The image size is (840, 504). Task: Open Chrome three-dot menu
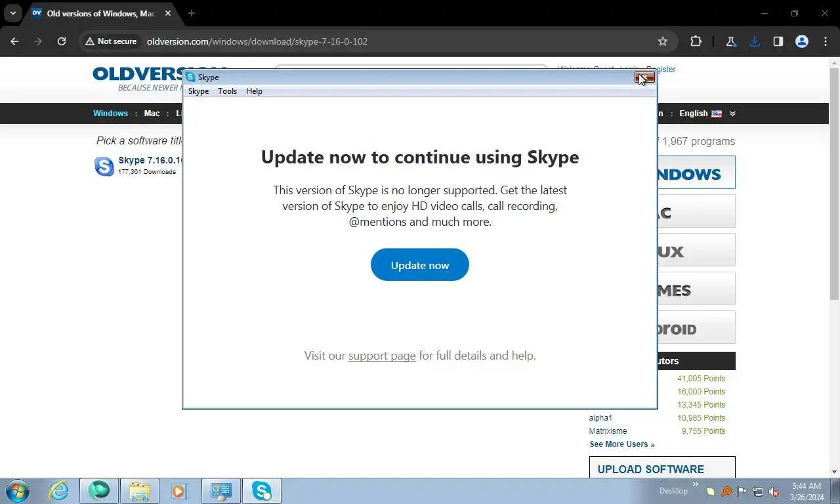pos(826,41)
